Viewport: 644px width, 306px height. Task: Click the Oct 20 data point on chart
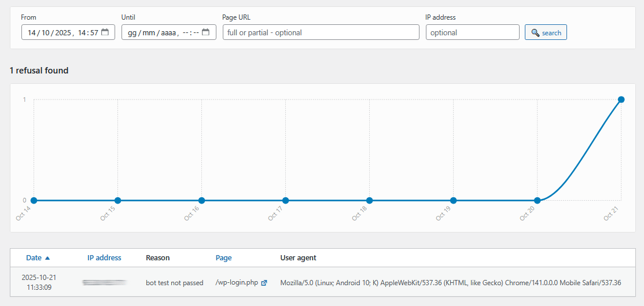click(x=538, y=201)
